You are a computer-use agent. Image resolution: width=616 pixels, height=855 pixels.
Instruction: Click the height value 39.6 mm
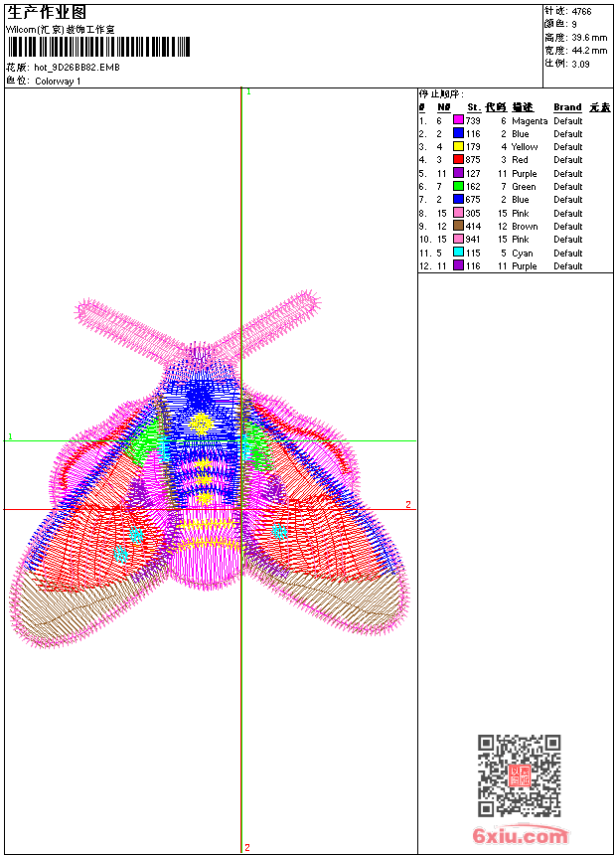[589, 38]
